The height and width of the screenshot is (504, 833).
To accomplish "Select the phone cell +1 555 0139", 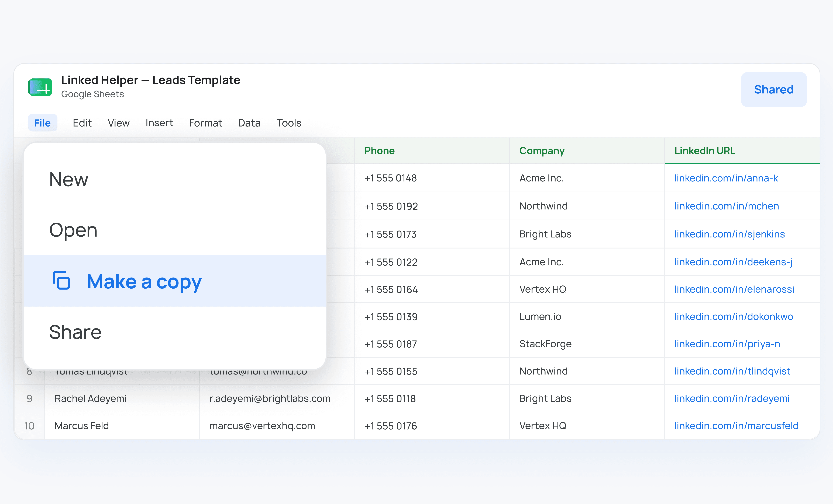I will [432, 317].
